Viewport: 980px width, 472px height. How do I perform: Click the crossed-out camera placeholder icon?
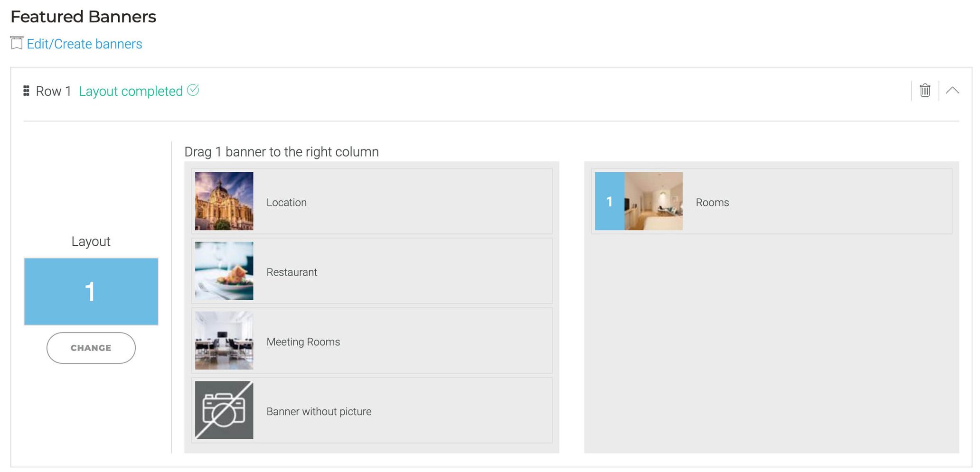pyautogui.click(x=224, y=410)
